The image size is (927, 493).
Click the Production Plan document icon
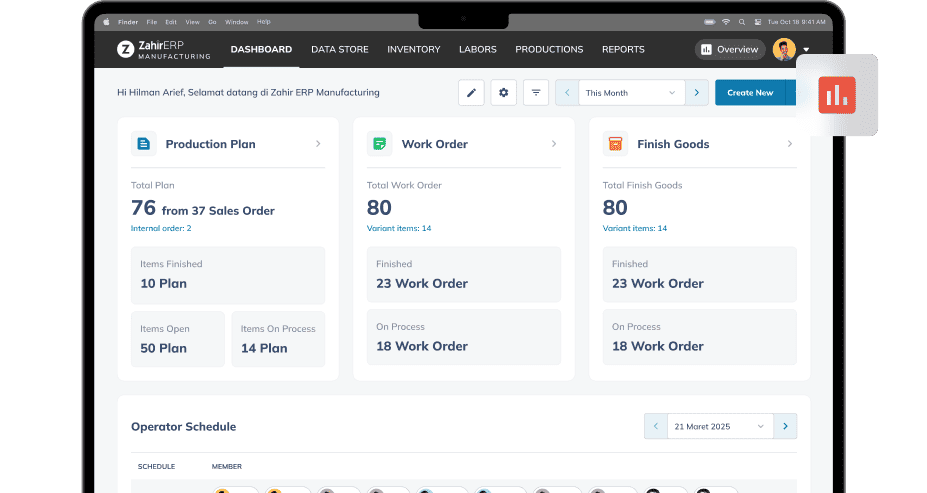(144, 144)
